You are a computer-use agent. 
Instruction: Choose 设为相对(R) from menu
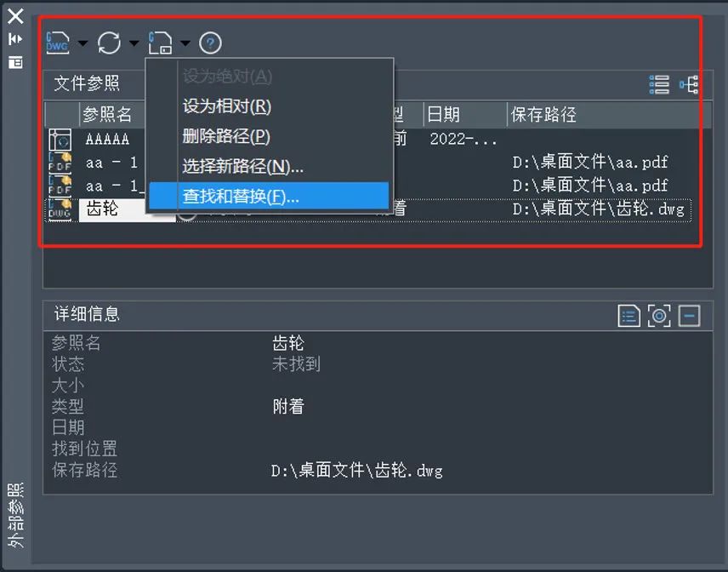tap(227, 106)
